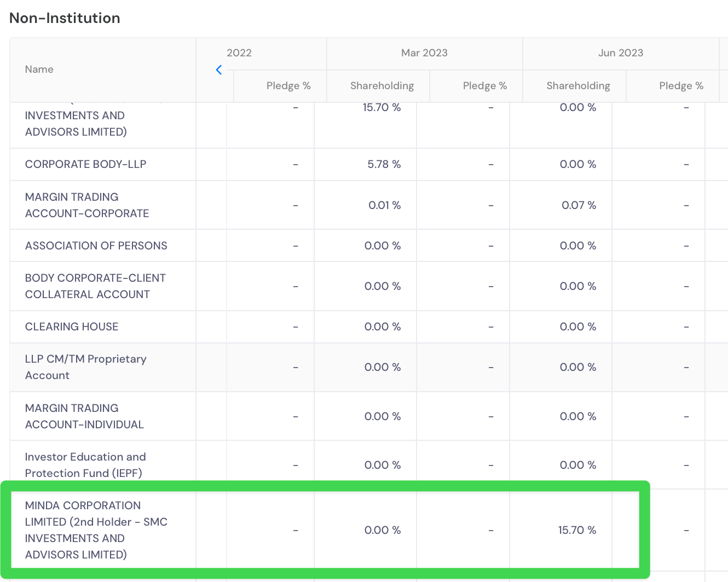Select the Mar 2023 column header
728x582 pixels.
(424, 53)
